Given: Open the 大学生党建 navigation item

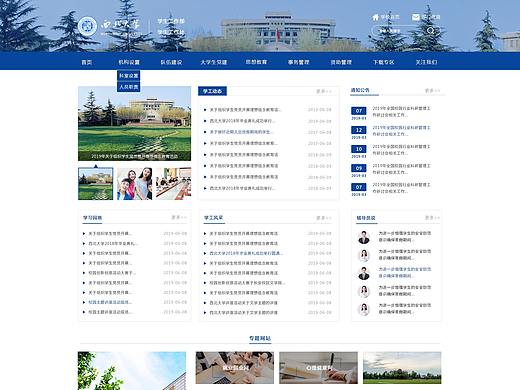Looking at the screenshot, I should [x=214, y=62].
